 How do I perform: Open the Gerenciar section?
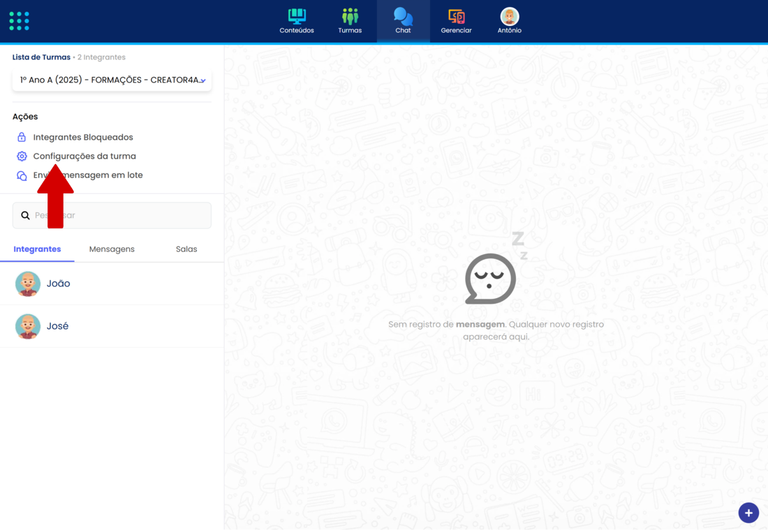point(456,21)
